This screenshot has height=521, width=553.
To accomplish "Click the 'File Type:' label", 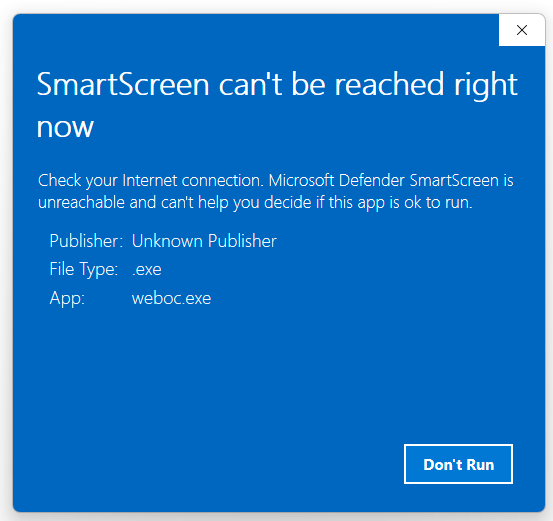I will point(84,269).
